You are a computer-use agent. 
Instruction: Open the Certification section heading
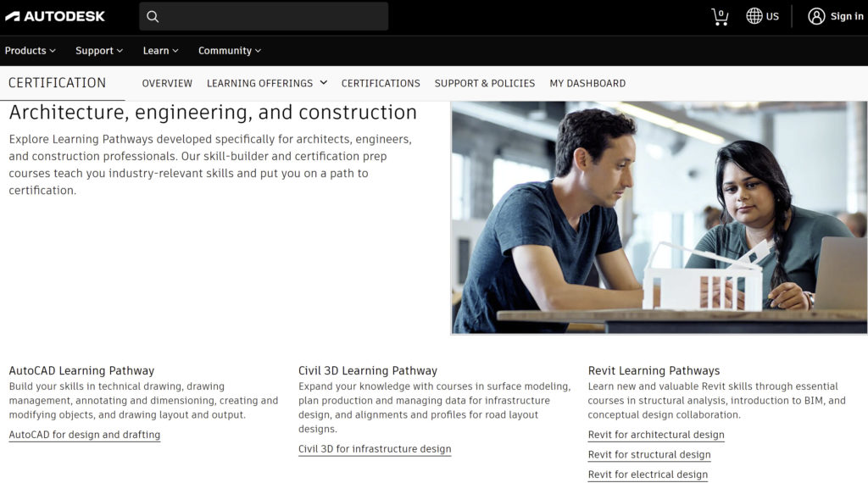pyautogui.click(x=57, y=83)
